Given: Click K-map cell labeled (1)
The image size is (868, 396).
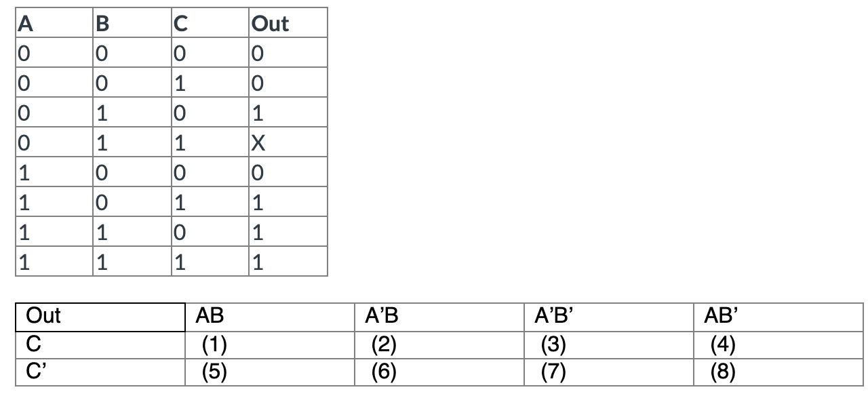Looking at the screenshot, I should point(214,345).
